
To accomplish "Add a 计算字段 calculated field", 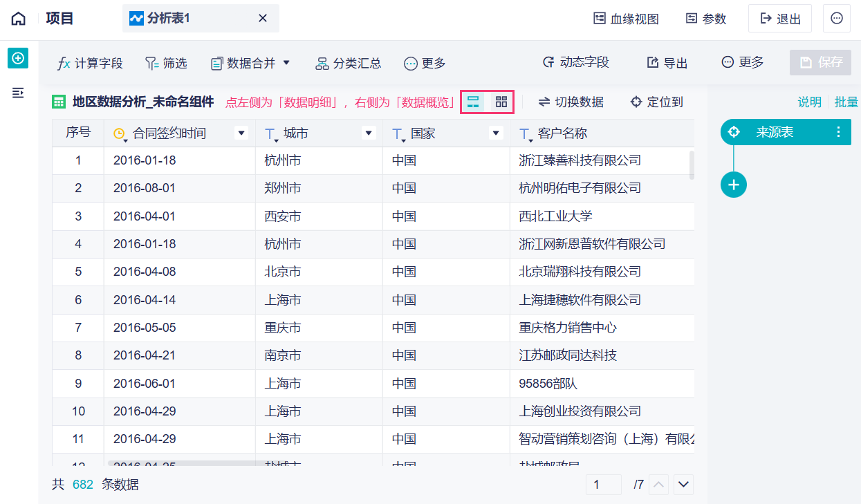I will coord(90,64).
